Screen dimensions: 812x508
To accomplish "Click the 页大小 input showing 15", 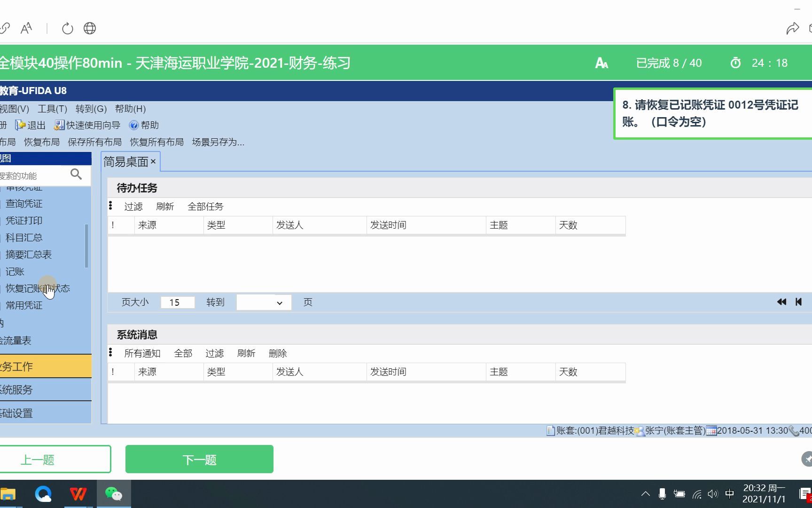I will [178, 302].
